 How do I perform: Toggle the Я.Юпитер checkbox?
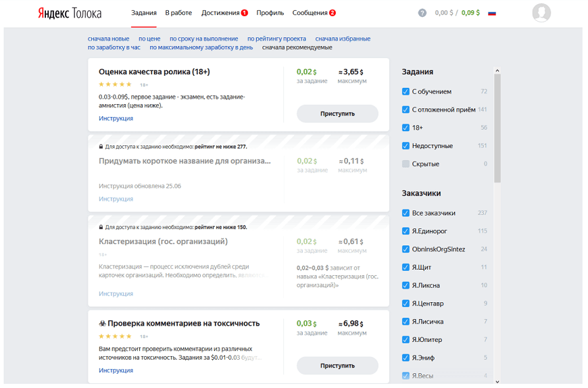[x=406, y=339]
